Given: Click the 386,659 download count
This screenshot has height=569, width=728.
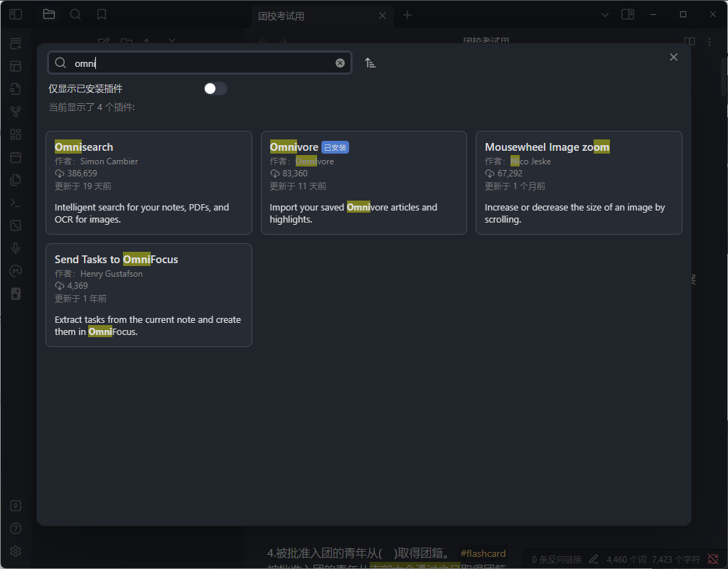Looking at the screenshot, I should click(x=82, y=174).
